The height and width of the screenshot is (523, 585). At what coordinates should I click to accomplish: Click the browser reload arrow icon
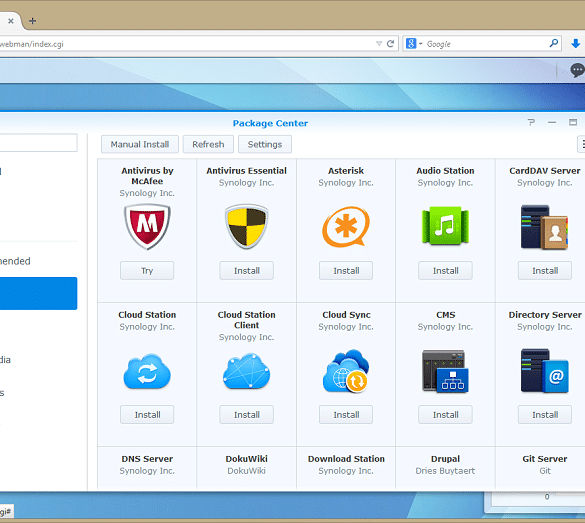tap(391, 44)
